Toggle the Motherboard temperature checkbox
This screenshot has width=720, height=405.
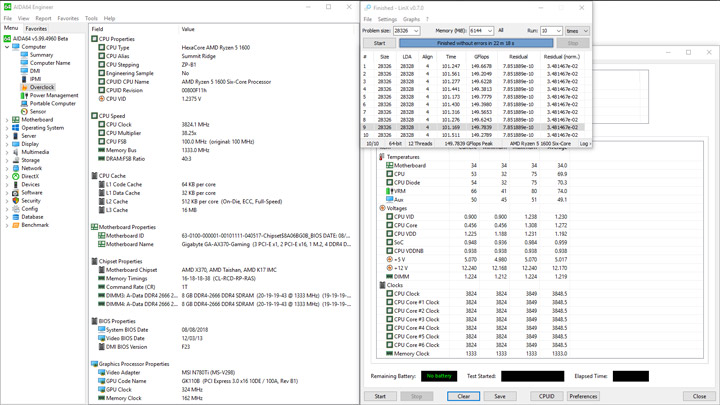pos(389,165)
